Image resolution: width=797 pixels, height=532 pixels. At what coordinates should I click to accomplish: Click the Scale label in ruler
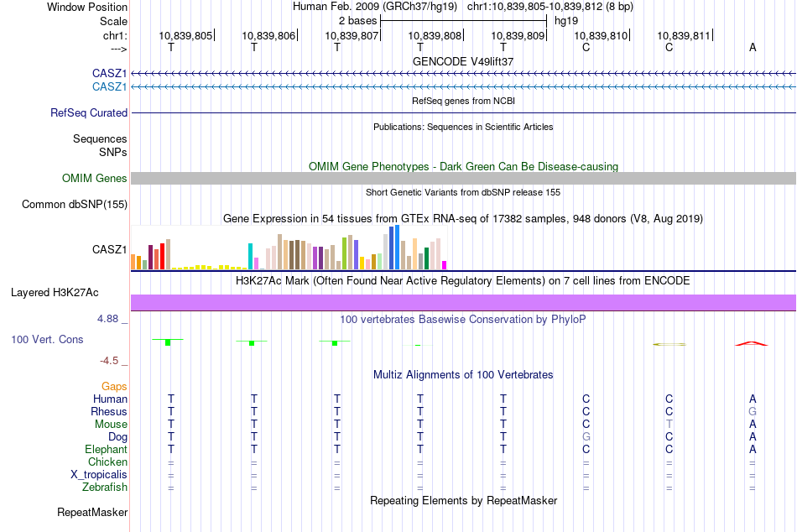pos(113,21)
